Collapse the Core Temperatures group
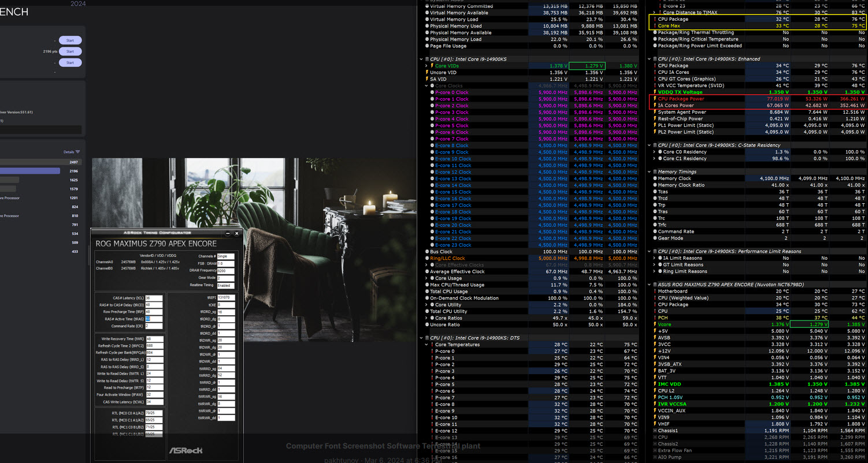The width and height of the screenshot is (868, 463). coord(426,345)
